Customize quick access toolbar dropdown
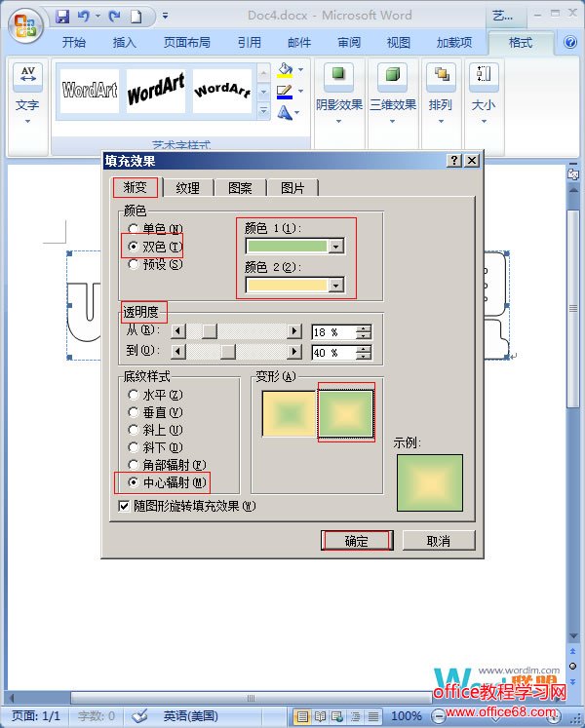The image size is (585, 728). [166, 16]
